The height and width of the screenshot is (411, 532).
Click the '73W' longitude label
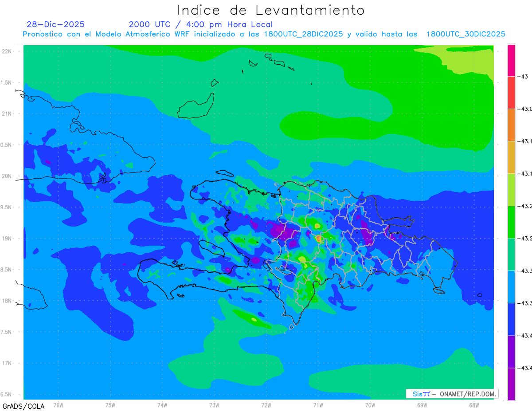[214, 405]
